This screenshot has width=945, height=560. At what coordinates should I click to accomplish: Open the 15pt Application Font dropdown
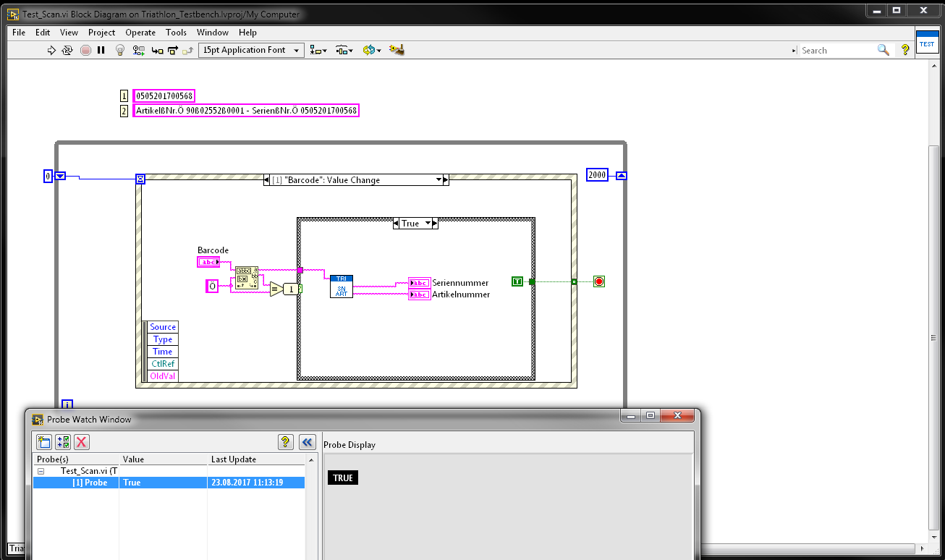251,51
